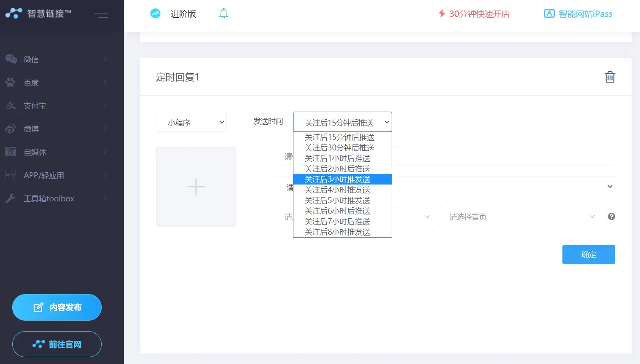Click the 确定 confirm button
Viewport: 640px width, 364px height.
pyautogui.click(x=588, y=254)
